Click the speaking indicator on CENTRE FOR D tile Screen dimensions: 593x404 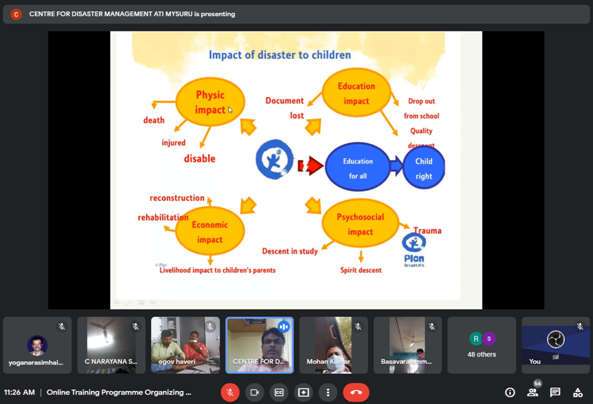[x=284, y=326]
